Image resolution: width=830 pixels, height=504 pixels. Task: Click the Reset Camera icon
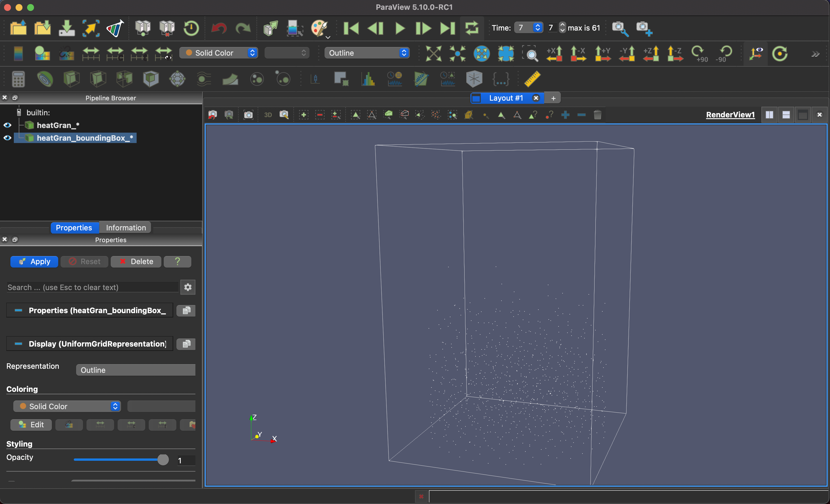tap(433, 53)
